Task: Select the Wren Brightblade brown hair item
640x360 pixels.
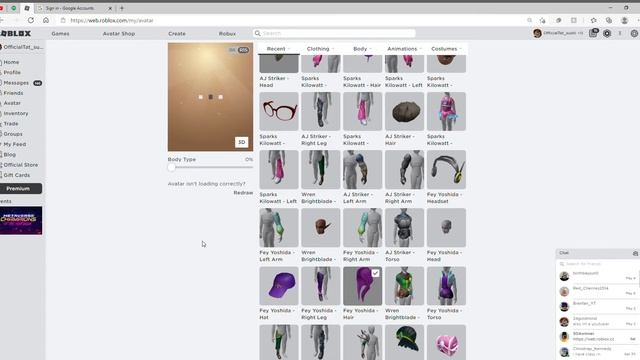Action: [320, 228]
